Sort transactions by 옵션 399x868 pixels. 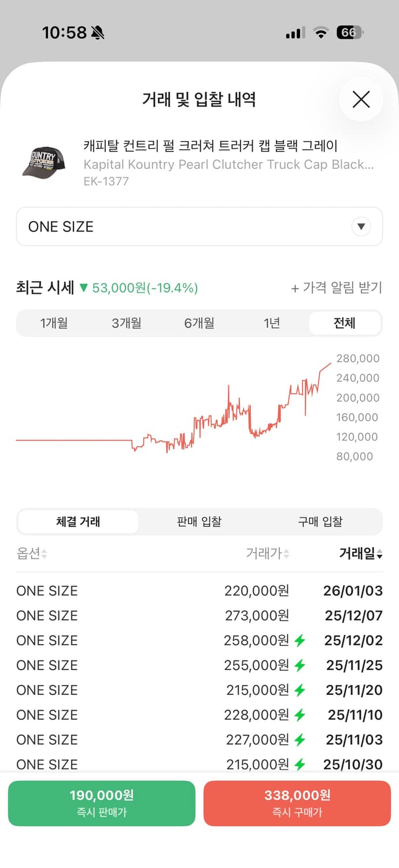click(x=32, y=554)
